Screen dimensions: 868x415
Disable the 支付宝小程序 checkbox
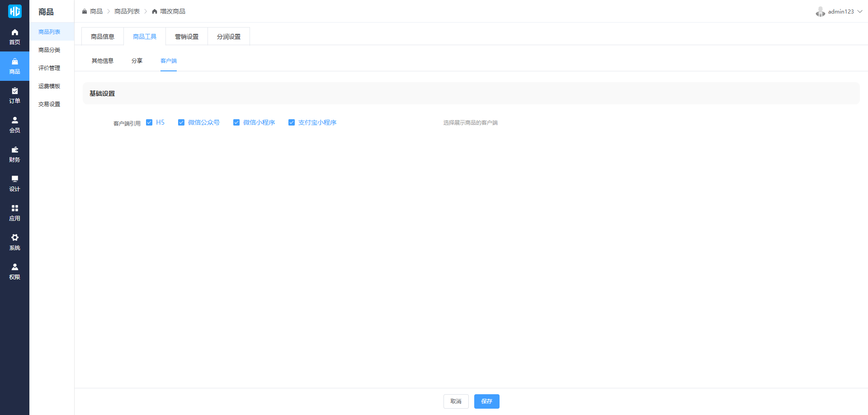click(x=292, y=122)
